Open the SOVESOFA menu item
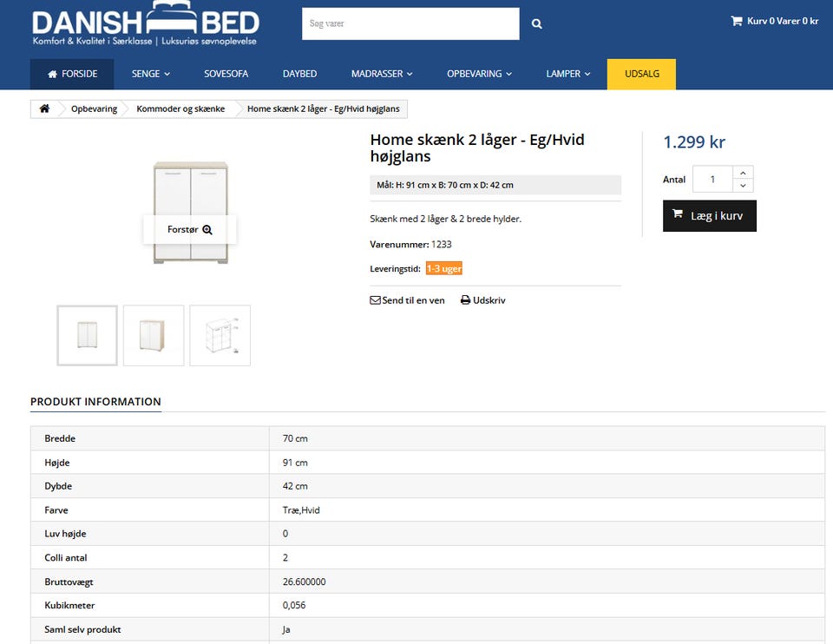This screenshot has height=644, width=833. tap(226, 74)
